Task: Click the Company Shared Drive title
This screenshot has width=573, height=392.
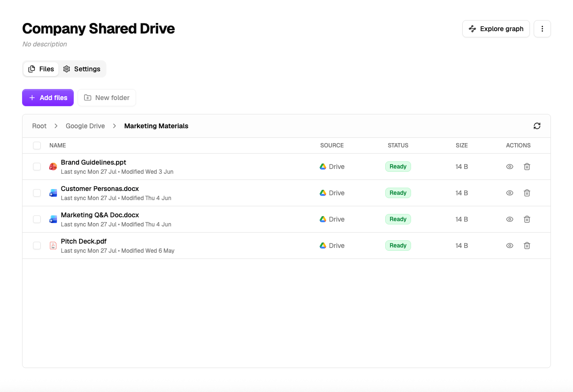Action: point(98,28)
